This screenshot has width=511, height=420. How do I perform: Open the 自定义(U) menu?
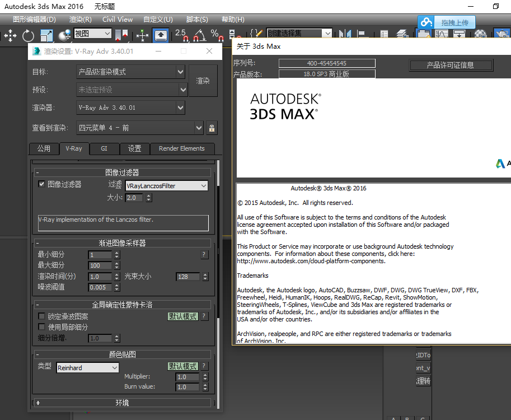click(x=158, y=20)
